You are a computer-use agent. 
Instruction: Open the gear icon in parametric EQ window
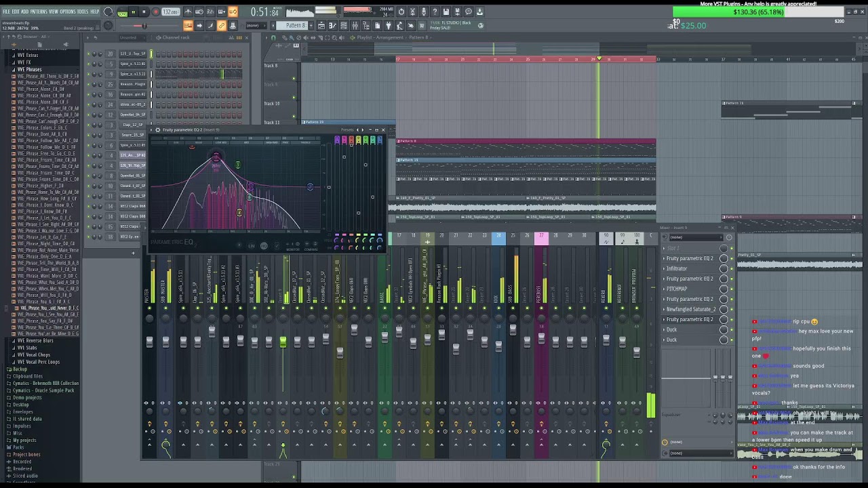157,130
